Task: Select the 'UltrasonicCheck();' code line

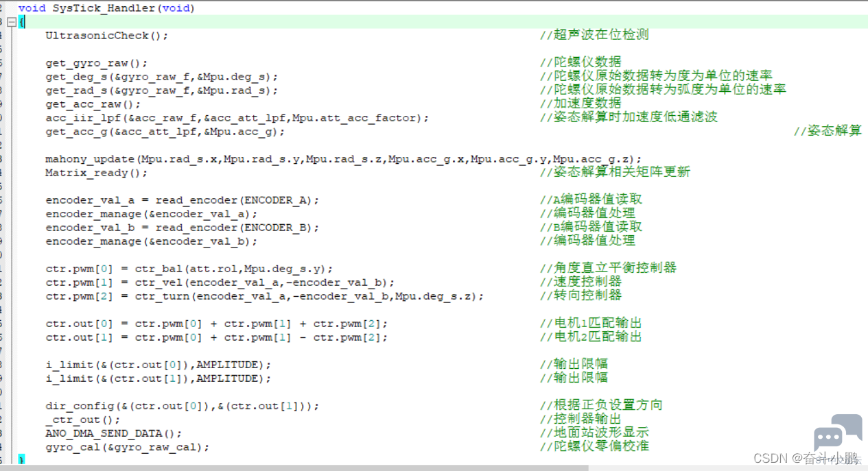Action: (x=106, y=35)
